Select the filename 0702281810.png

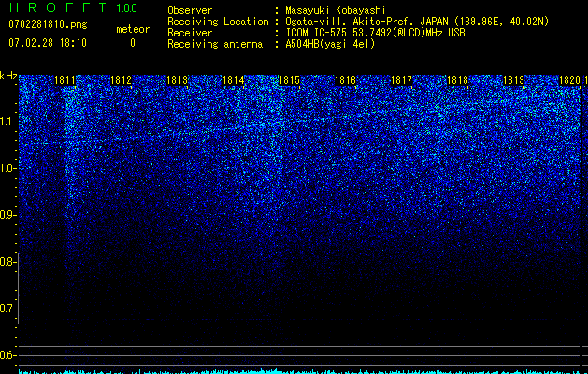pyautogui.click(x=48, y=24)
